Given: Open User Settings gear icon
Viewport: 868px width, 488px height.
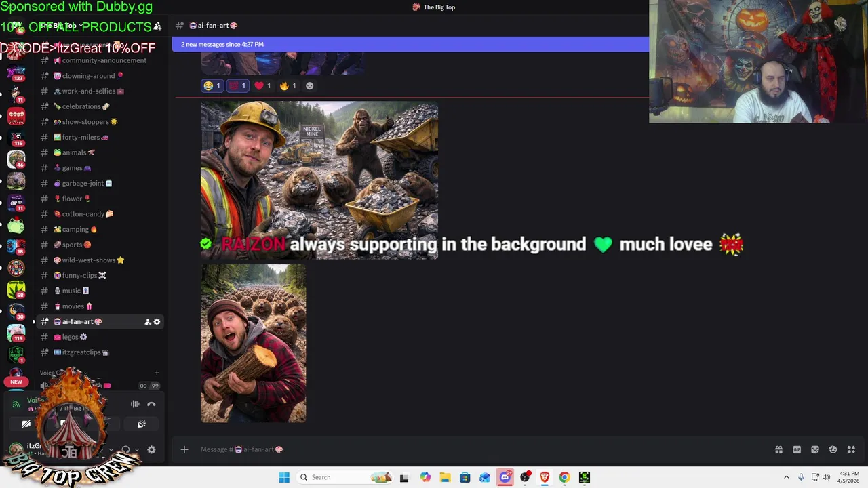Looking at the screenshot, I should [151, 449].
